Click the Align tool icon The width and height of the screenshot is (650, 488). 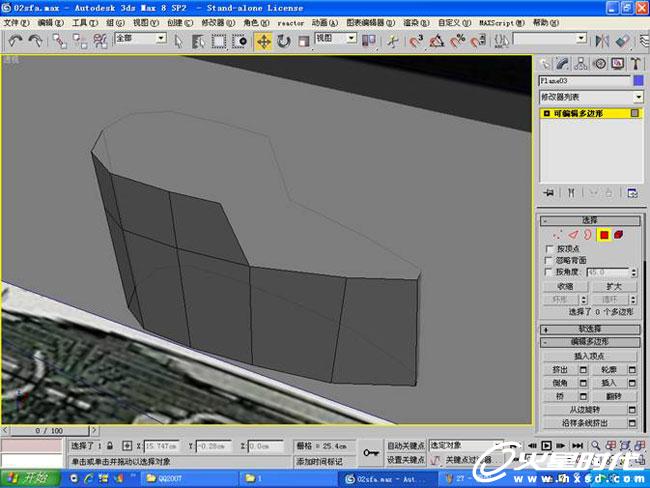tap(622, 41)
